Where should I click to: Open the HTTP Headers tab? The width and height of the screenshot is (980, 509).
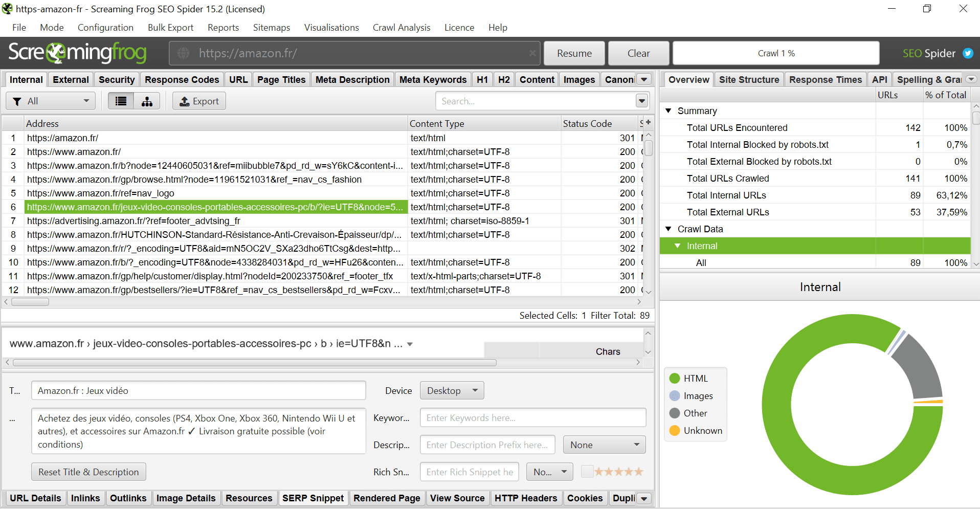(526, 498)
